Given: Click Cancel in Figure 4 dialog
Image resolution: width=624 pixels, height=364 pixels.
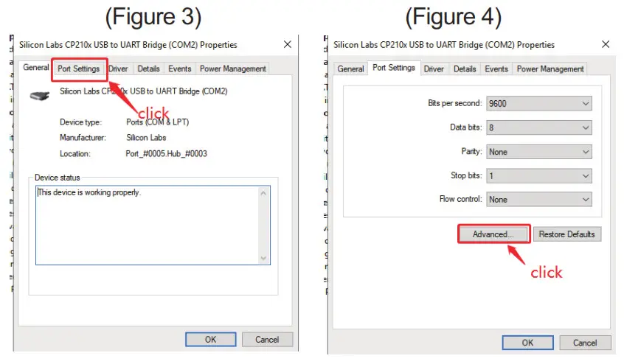Looking at the screenshot, I should pos(585,343).
